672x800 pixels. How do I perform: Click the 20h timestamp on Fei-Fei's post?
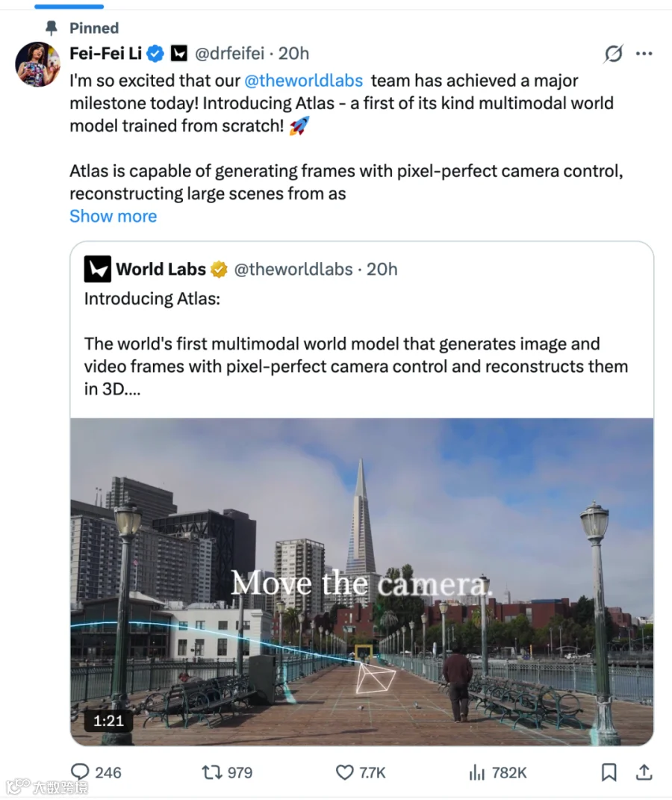[x=293, y=53]
